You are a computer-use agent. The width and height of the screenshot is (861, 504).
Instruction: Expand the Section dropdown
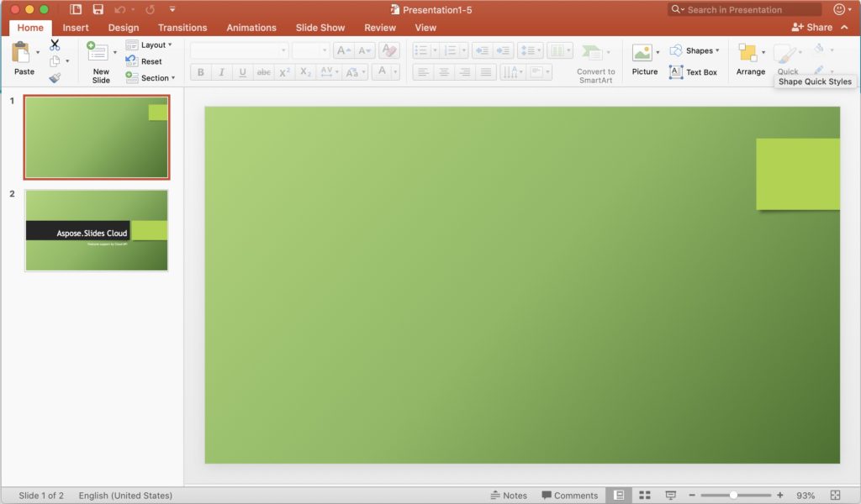(x=151, y=78)
